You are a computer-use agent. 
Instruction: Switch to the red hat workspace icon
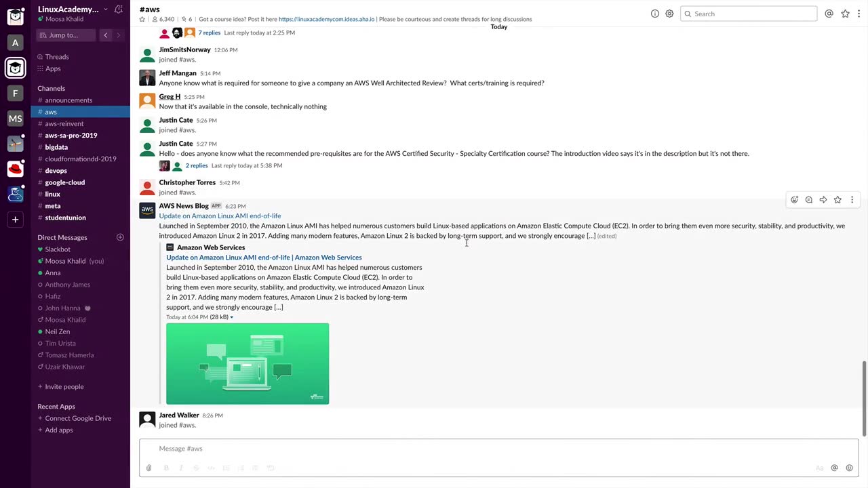[16, 169]
